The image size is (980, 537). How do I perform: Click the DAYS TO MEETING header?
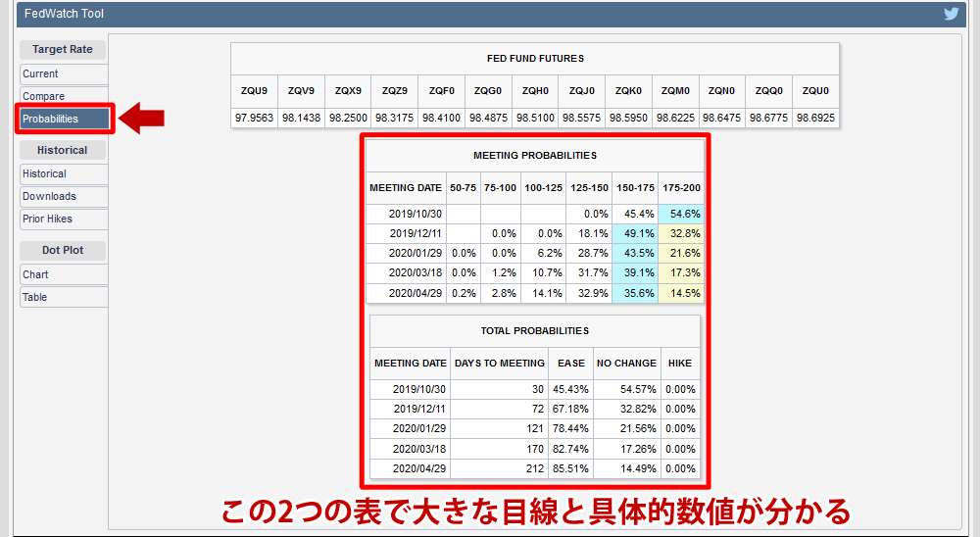point(499,364)
